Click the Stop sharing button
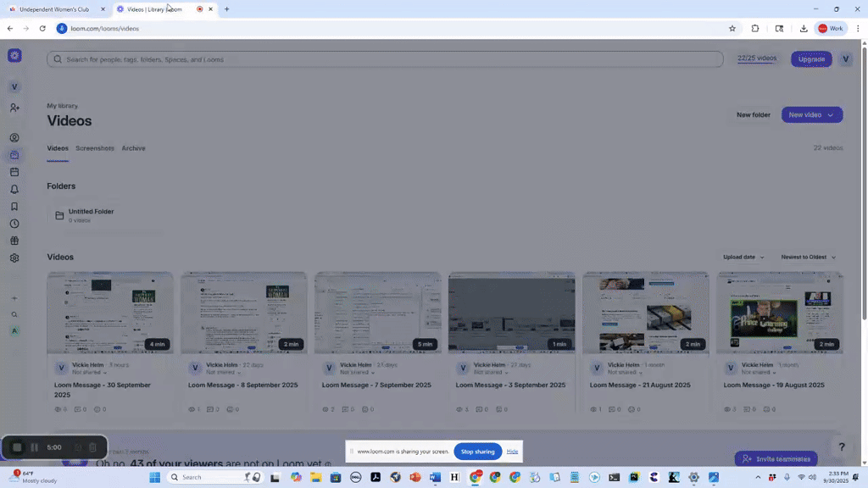The width and height of the screenshot is (868, 488). 478,452
